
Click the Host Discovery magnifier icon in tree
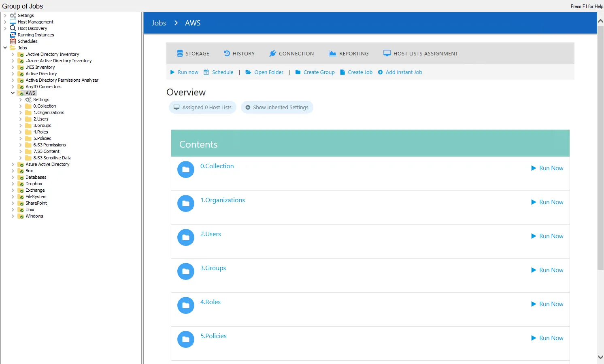pyautogui.click(x=13, y=28)
